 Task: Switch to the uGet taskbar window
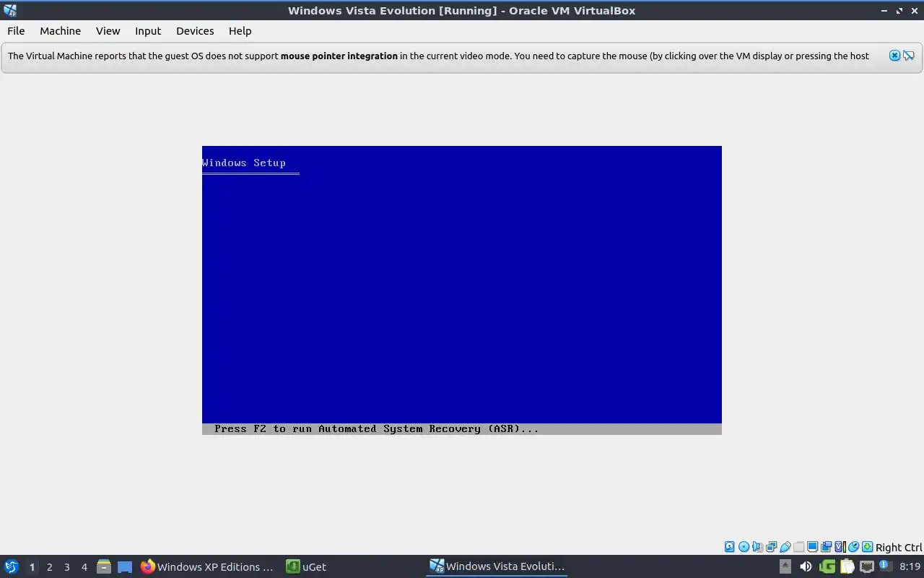tap(307, 566)
